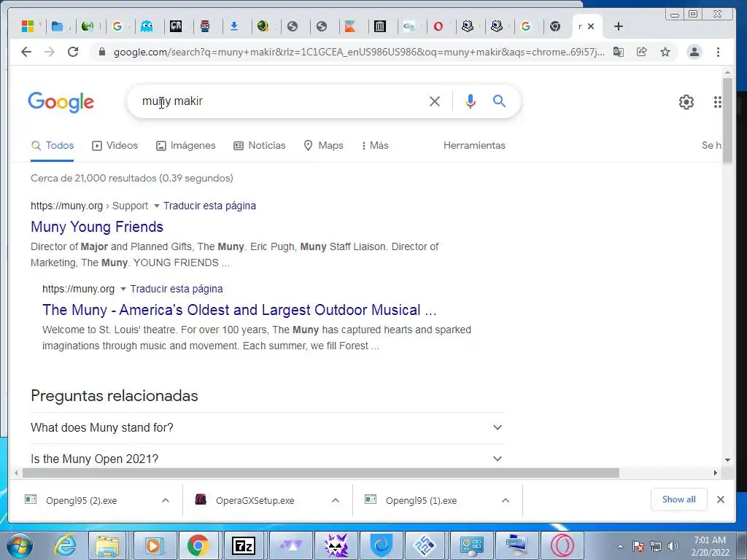This screenshot has height=560, width=747.
Task: Switch to the museum building icon tab
Action: pos(379,26)
